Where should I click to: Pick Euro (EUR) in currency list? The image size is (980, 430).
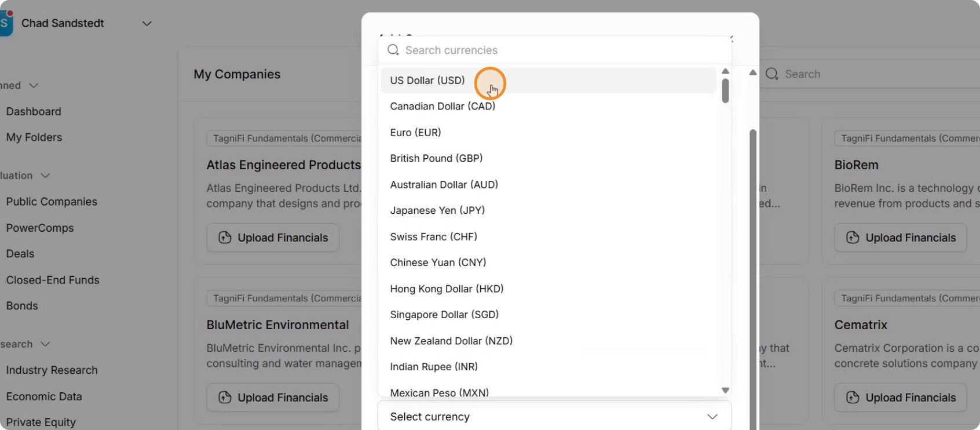click(548, 132)
